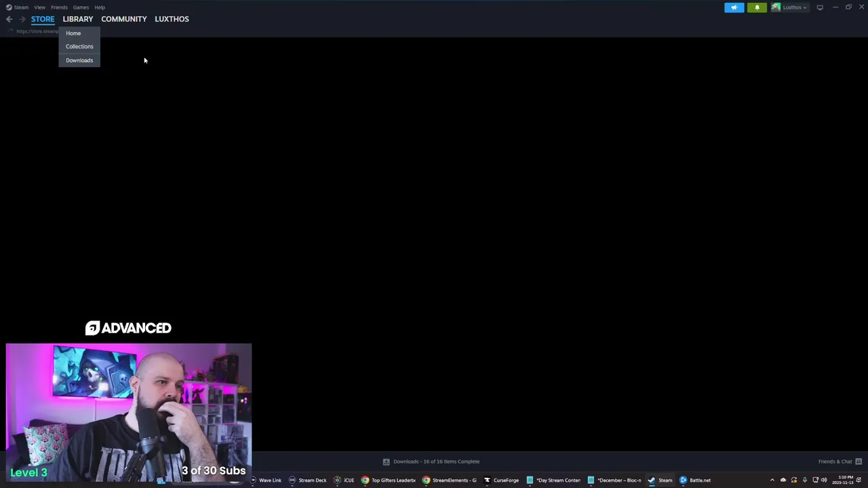The height and width of the screenshot is (488, 868).
Task: Open Battle.net from taskbar
Action: coord(695,481)
